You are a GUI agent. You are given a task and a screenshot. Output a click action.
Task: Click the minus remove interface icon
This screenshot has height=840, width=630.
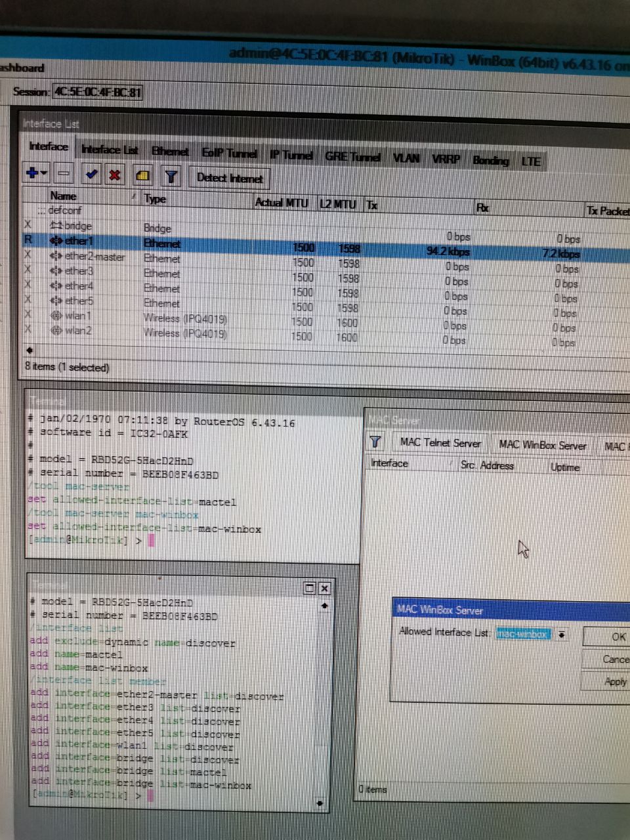tap(64, 174)
